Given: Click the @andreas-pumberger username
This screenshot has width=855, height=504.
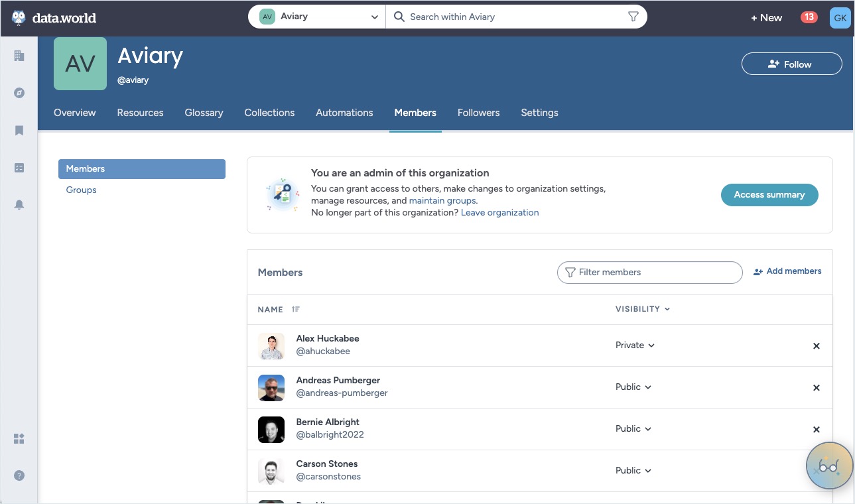Looking at the screenshot, I should click(342, 393).
